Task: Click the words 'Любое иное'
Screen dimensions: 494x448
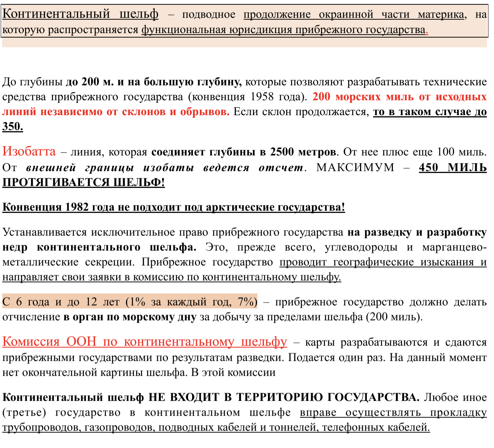Action: click(x=455, y=397)
